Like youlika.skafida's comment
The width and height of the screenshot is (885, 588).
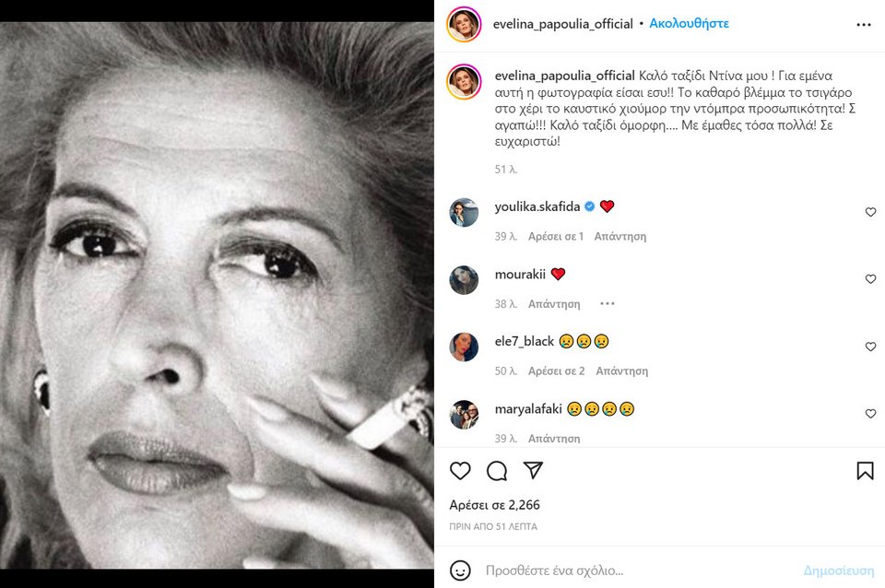coord(870,212)
